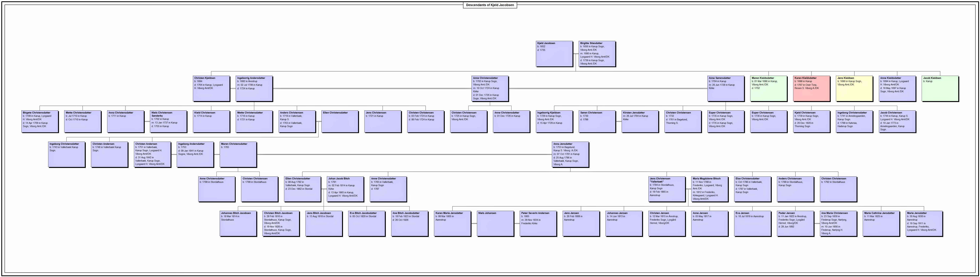Image resolution: width=980 pixels, height=277 pixels.
Task: Select the Christen Bitch Jacobsen box
Action: pyautogui.click(x=281, y=224)
